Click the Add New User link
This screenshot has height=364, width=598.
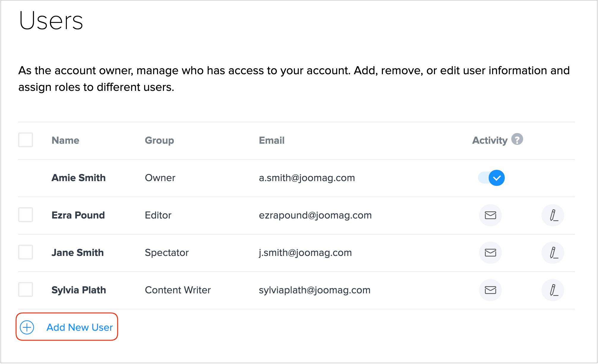(80, 327)
